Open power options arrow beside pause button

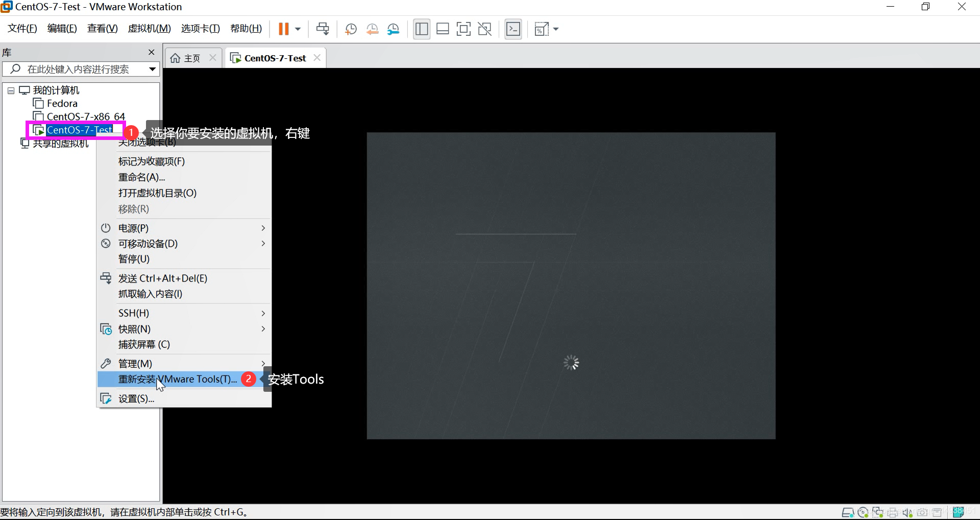(298, 29)
